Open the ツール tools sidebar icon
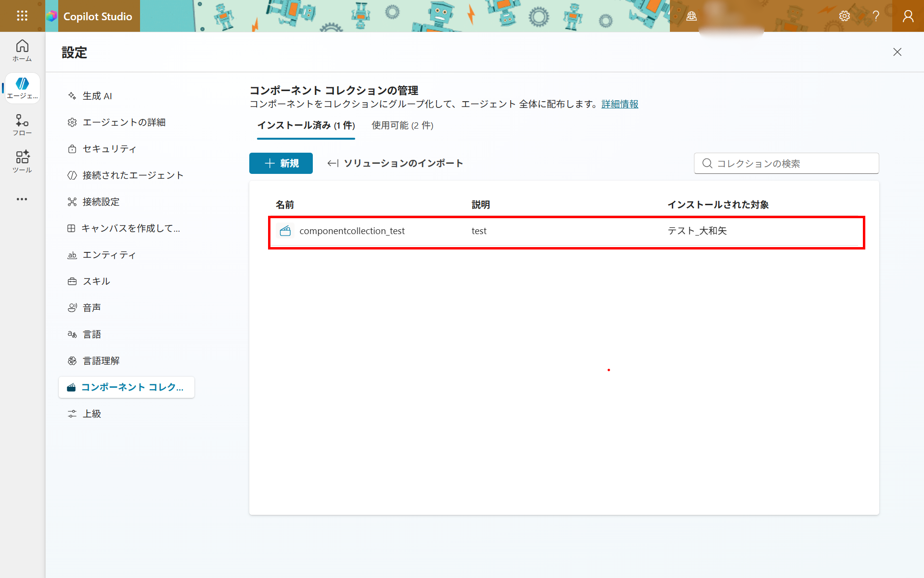924x578 pixels. [x=22, y=162]
